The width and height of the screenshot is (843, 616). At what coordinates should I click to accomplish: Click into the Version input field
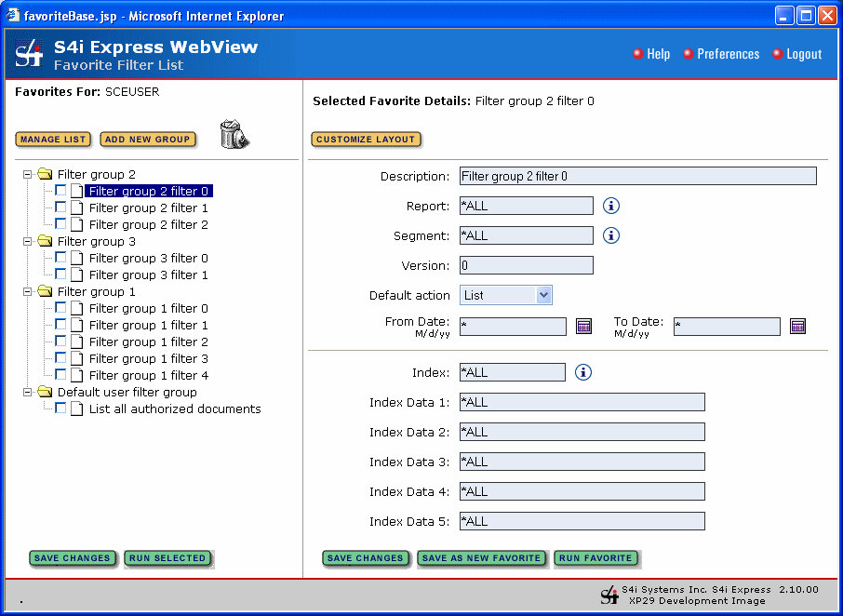point(527,265)
